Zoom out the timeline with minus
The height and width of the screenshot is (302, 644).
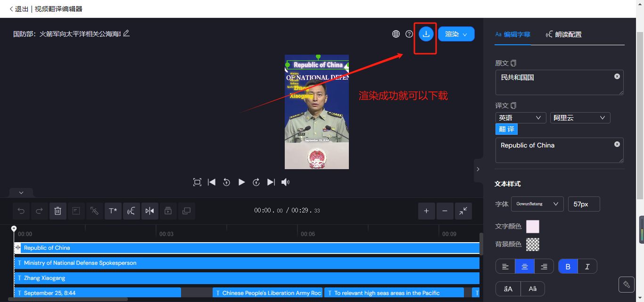445,211
